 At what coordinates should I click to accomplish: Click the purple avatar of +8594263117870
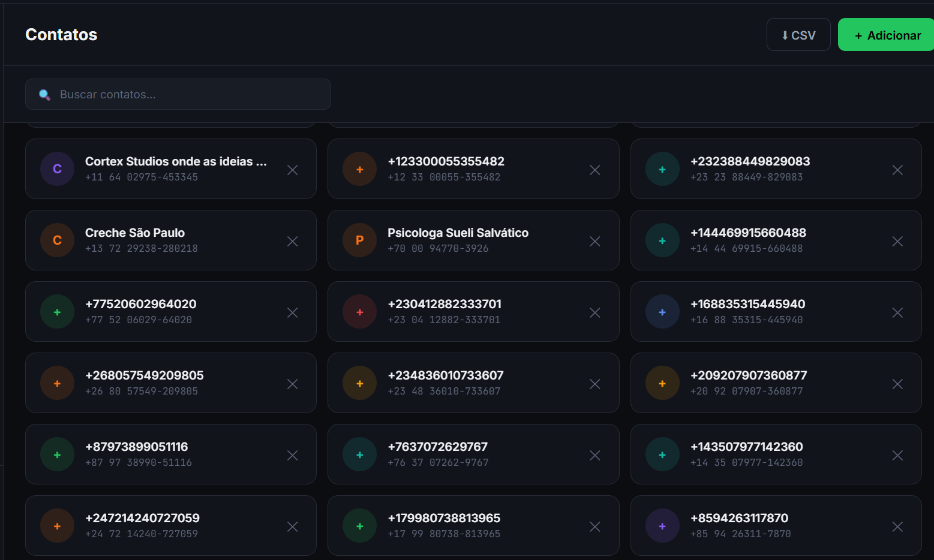point(662,525)
